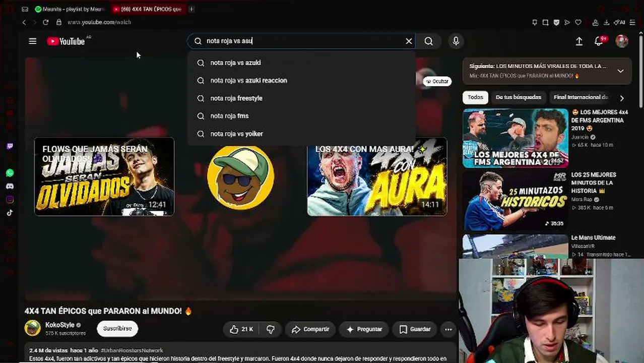Click the Preguntar AI button
The image size is (644, 363).
click(x=364, y=329)
